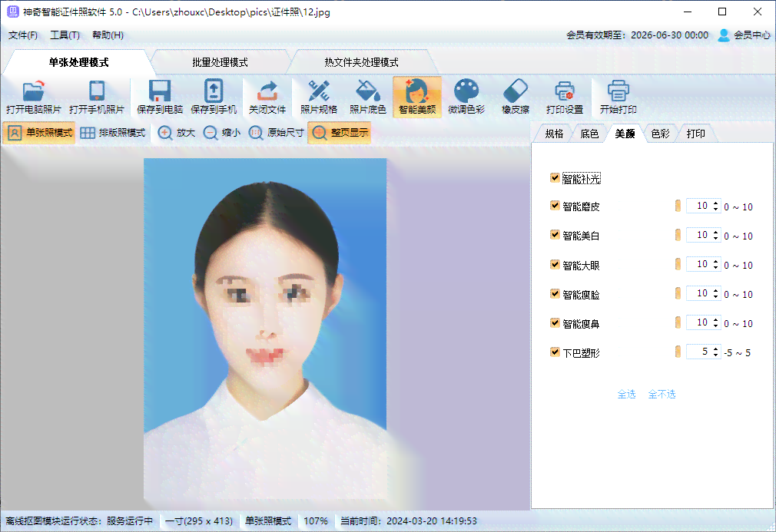This screenshot has height=532, width=776.
Task: Click the app logo in title bar
Action: tap(12, 12)
